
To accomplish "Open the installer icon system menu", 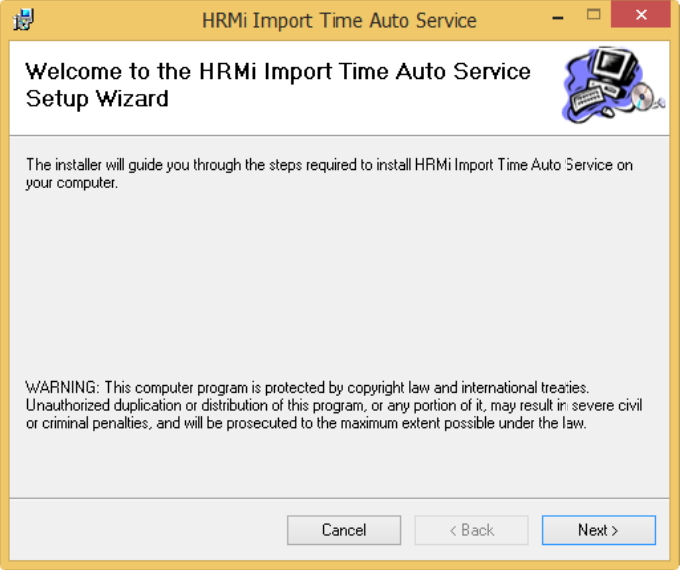I will tap(23, 20).
